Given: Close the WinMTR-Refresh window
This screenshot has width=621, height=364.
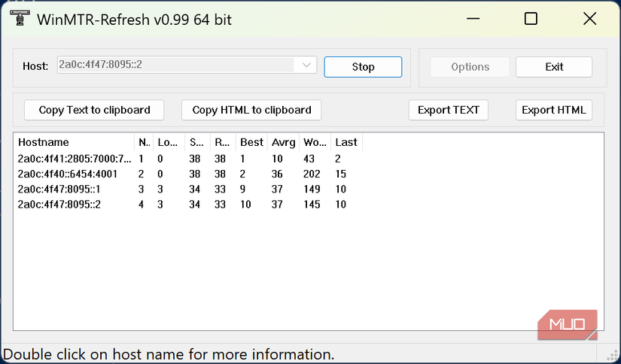Looking at the screenshot, I should pyautogui.click(x=589, y=19).
